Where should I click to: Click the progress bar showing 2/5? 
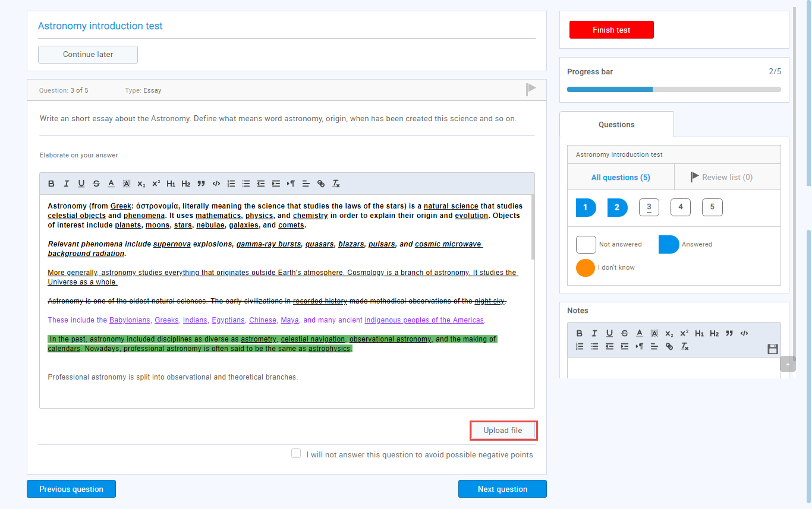coord(674,89)
